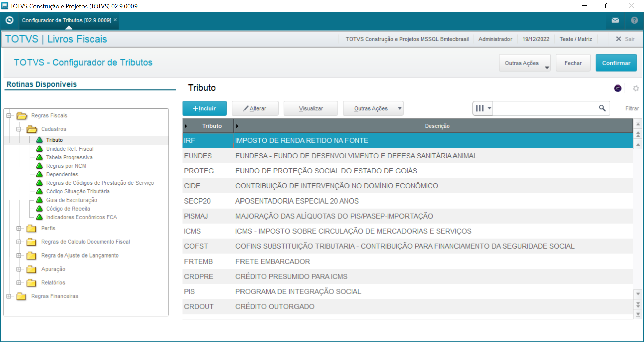Click the scroll-to-bottom arrow of grid scrollbar
The width and height of the screenshot is (644, 342).
point(638,314)
